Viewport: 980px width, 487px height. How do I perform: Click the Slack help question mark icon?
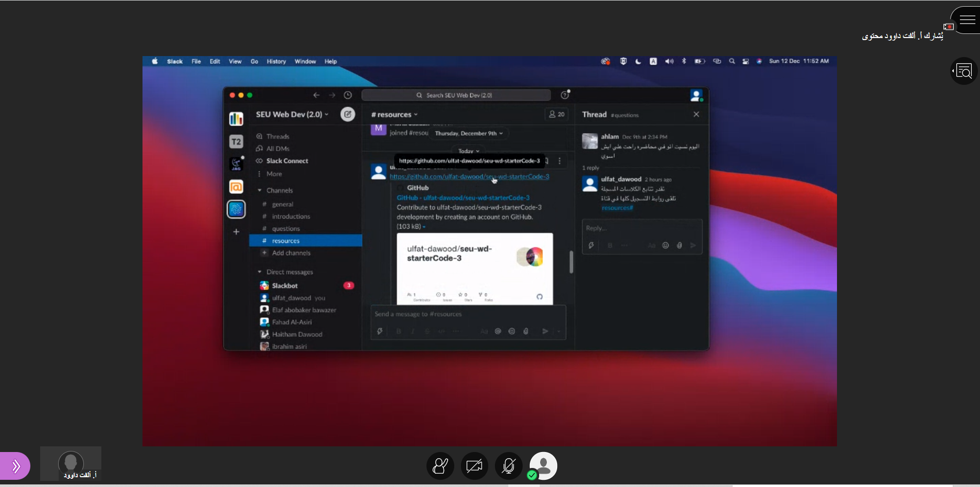click(565, 95)
